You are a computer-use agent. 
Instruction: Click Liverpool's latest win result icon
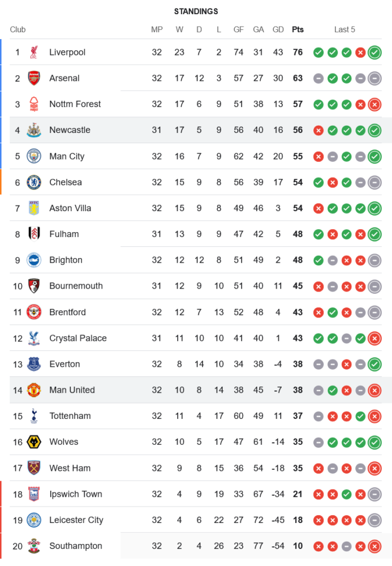pos(374,53)
